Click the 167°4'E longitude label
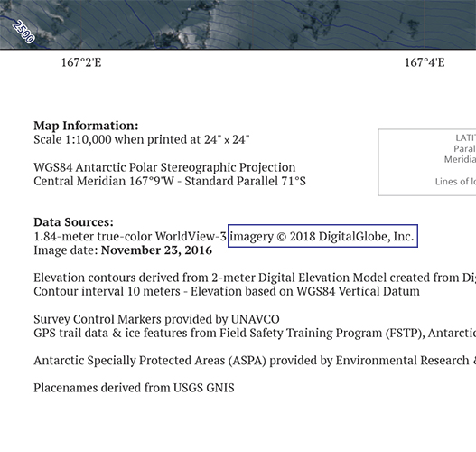Image resolution: width=476 pixels, height=452 pixels. click(425, 62)
